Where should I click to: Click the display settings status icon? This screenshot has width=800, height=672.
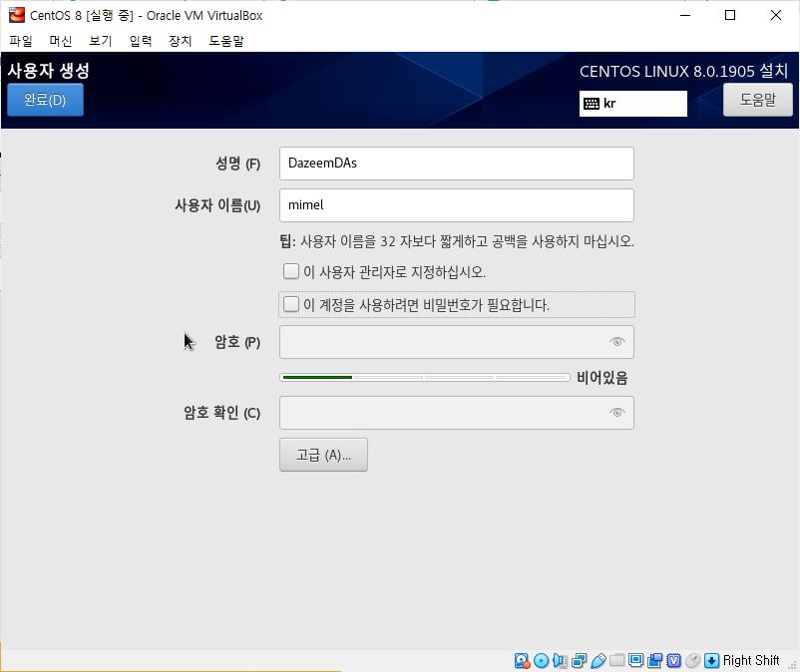635,660
